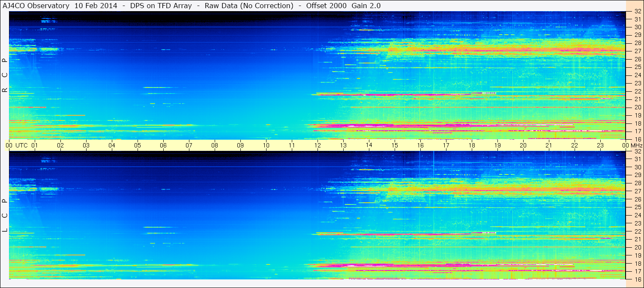Image resolution: width=644 pixels, height=288 pixels.
Task: Click the vertical RCP label beside upper spectrogram
Action: click(x=5, y=76)
